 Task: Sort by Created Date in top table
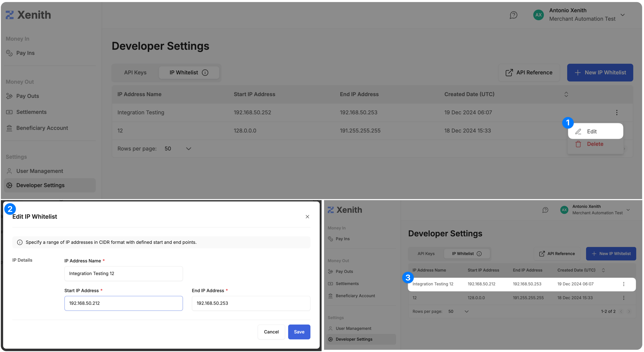pos(566,94)
